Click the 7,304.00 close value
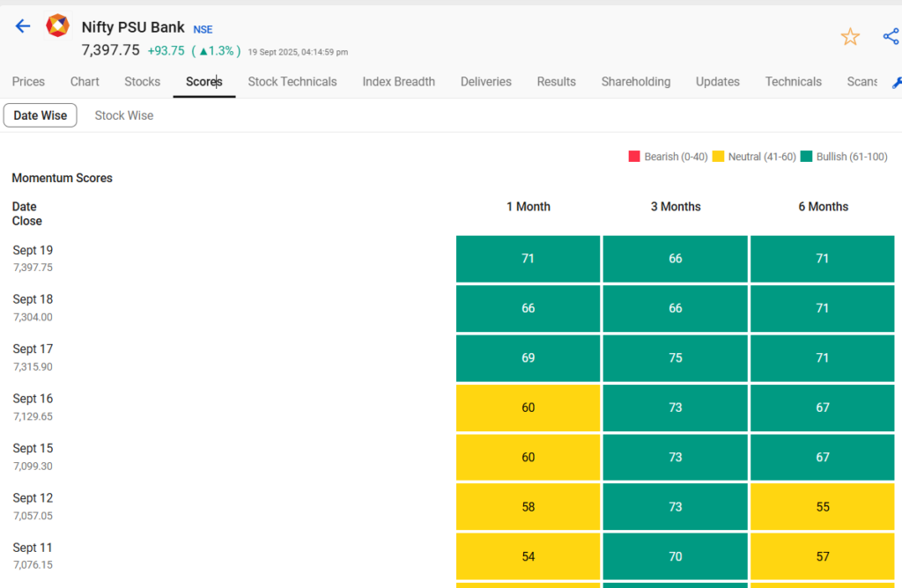Screen dimensions: 902x588 click(x=33, y=317)
